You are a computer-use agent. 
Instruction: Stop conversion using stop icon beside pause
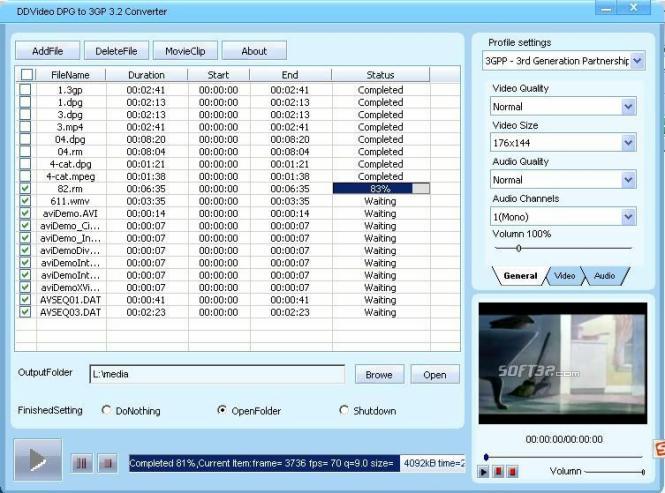(107, 463)
